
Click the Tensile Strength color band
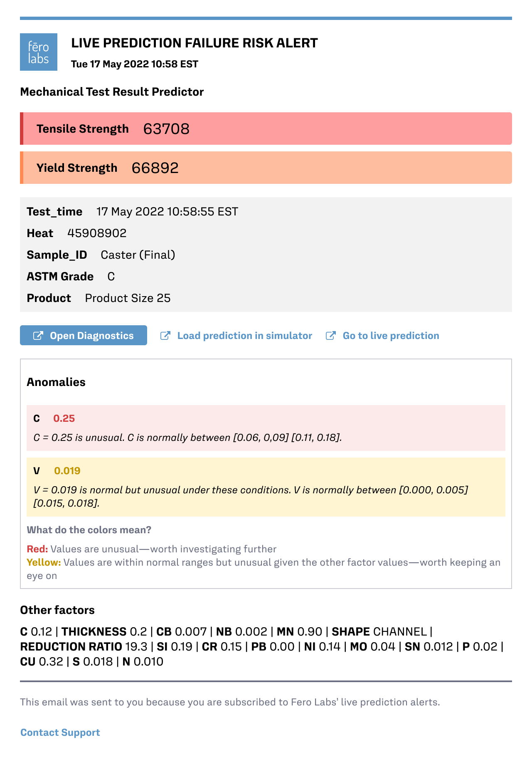[22, 129]
